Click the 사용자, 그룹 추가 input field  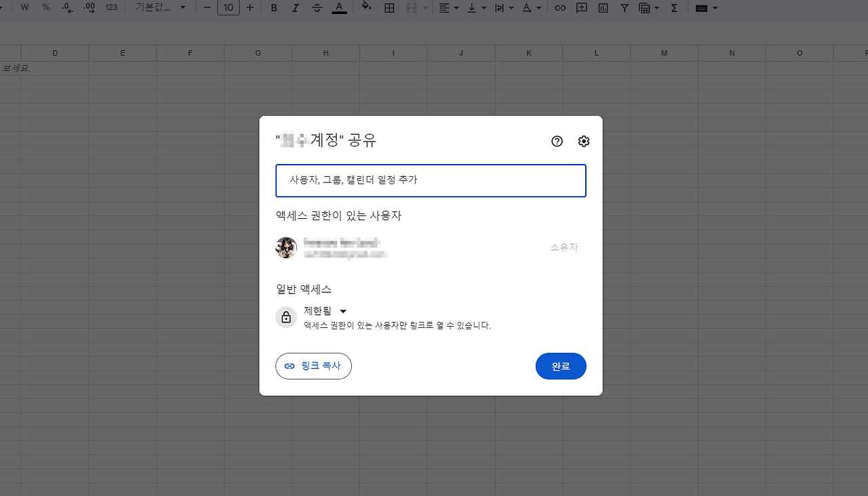(431, 181)
